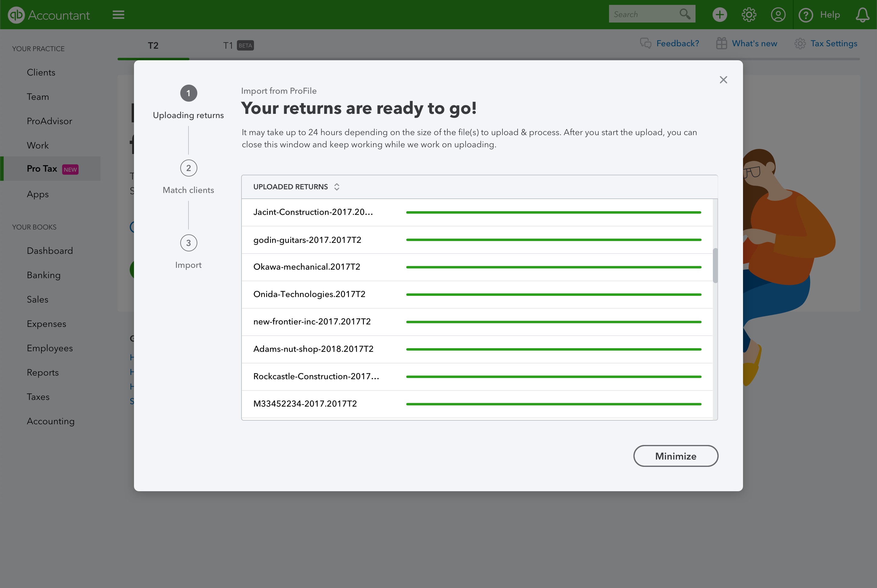Screen dimensions: 877x588
Task: Open Employees in the sidebar
Action: click(x=50, y=348)
